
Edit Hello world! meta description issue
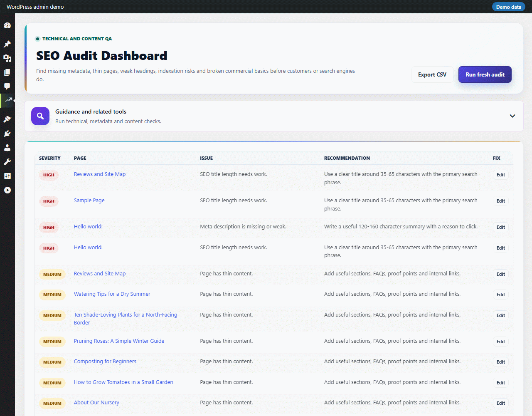pyautogui.click(x=501, y=227)
